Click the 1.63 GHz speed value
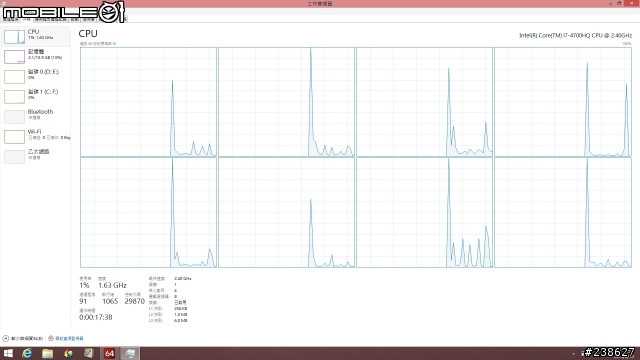The image size is (640, 360). (x=112, y=285)
